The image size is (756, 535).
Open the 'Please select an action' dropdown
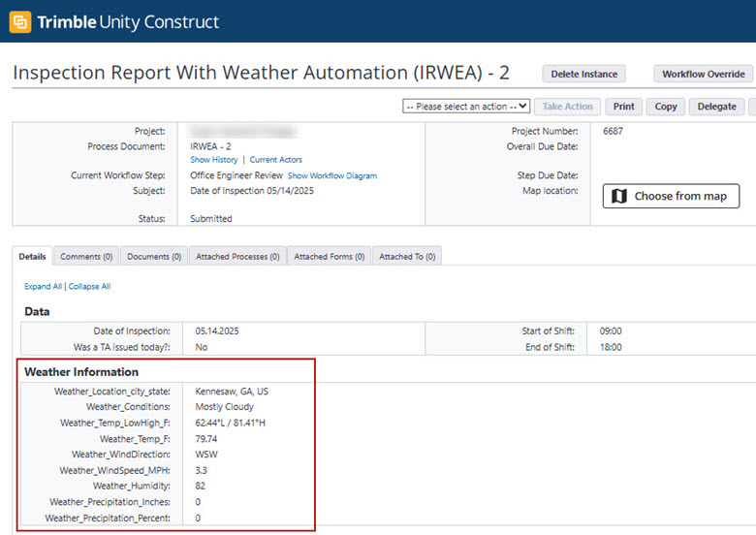tap(466, 106)
